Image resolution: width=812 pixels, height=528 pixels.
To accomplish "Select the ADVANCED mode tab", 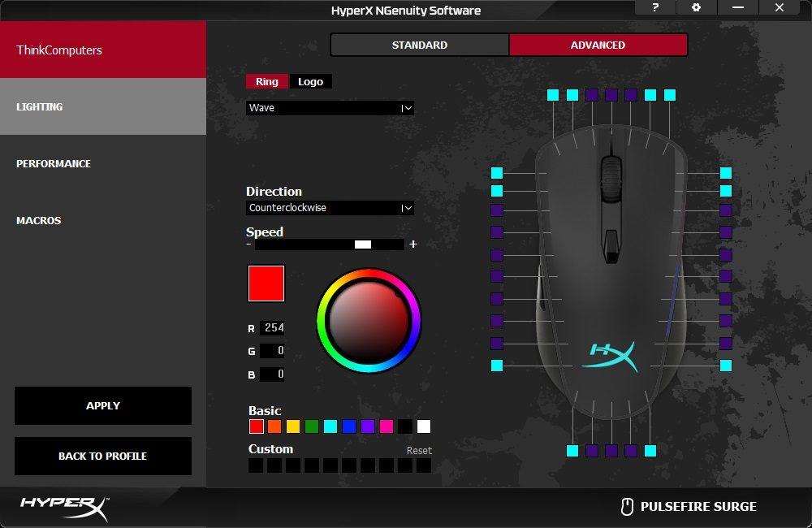I will pos(598,45).
